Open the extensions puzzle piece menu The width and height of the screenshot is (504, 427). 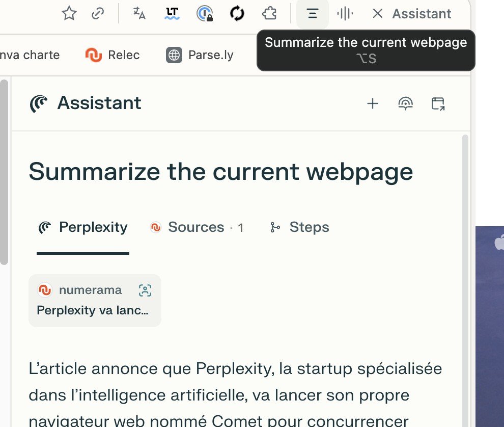tap(269, 14)
